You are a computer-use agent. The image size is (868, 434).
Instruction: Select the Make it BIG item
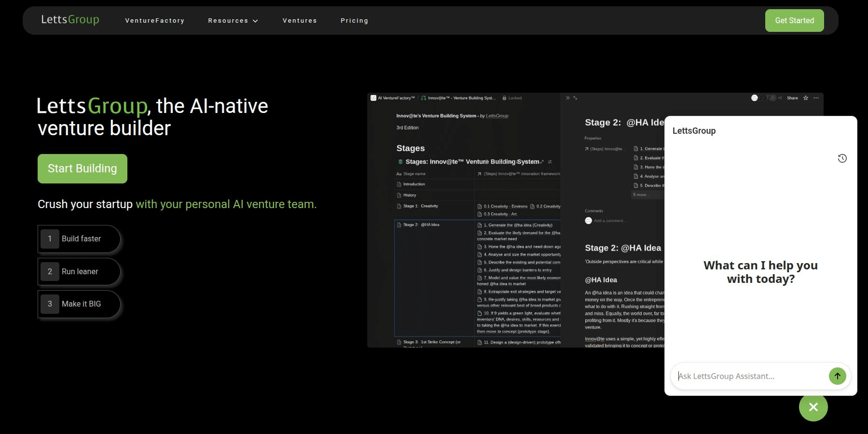pos(79,304)
